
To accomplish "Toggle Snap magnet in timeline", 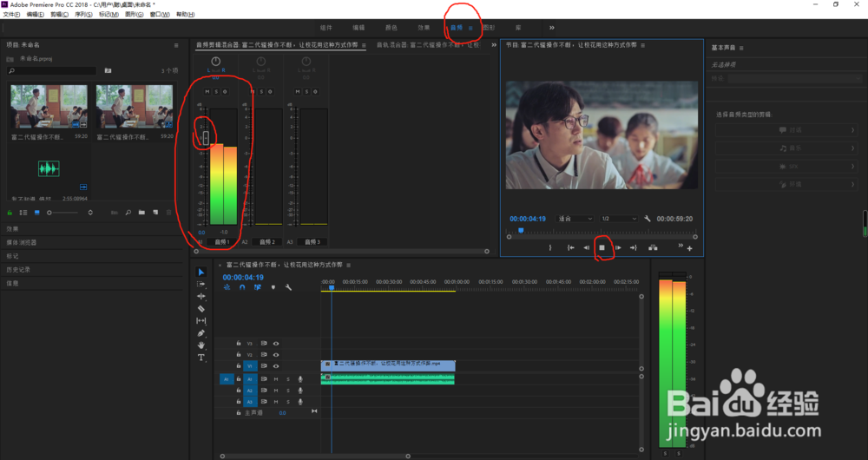I will click(x=242, y=287).
